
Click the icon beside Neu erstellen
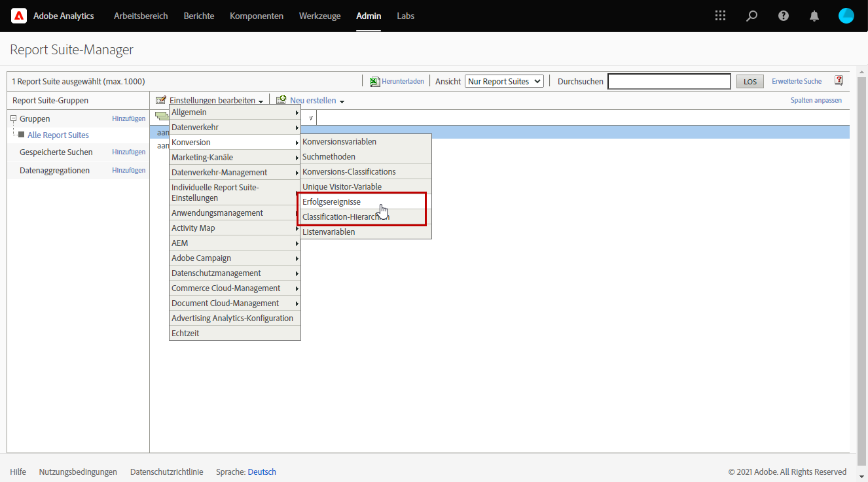[281, 100]
